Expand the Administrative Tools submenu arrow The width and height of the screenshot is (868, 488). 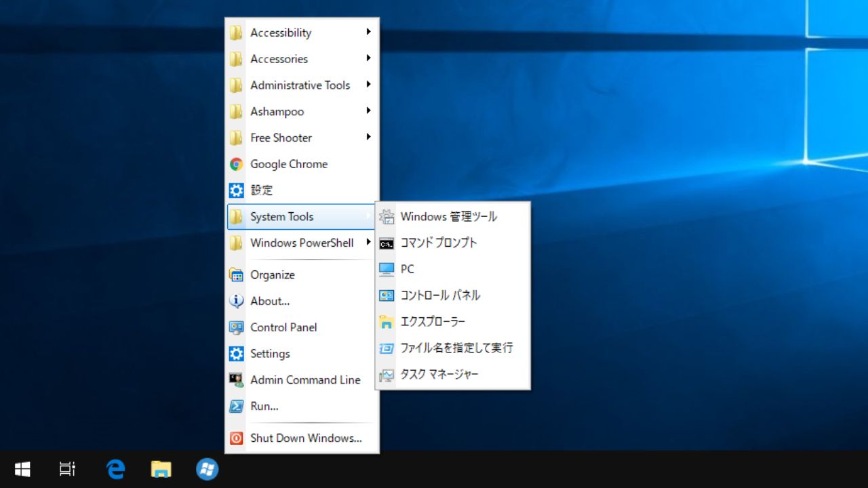pos(368,85)
